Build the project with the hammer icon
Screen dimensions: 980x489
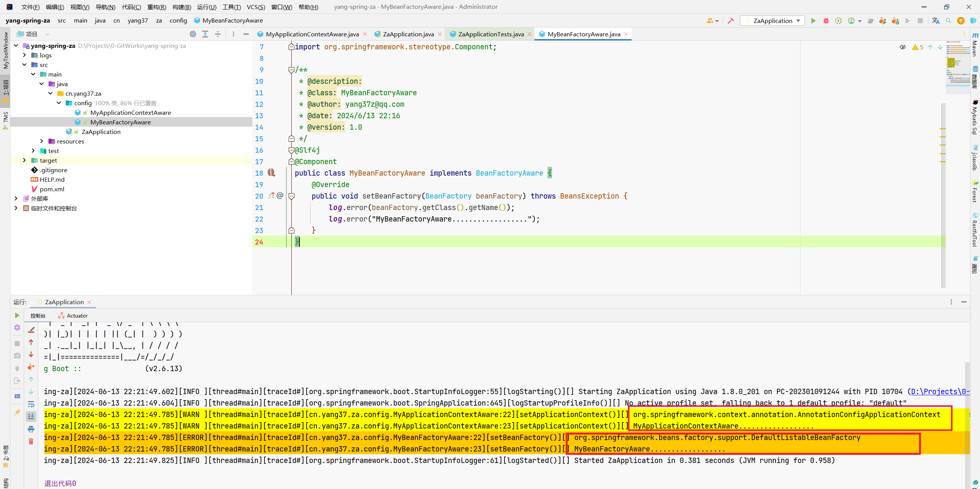(x=731, y=21)
